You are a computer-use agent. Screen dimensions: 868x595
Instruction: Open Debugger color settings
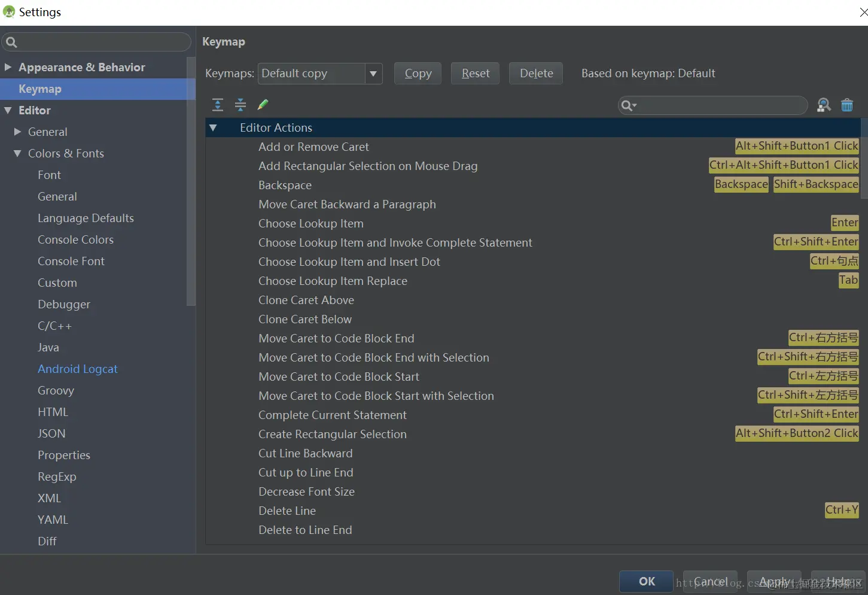tap(63, 304)
